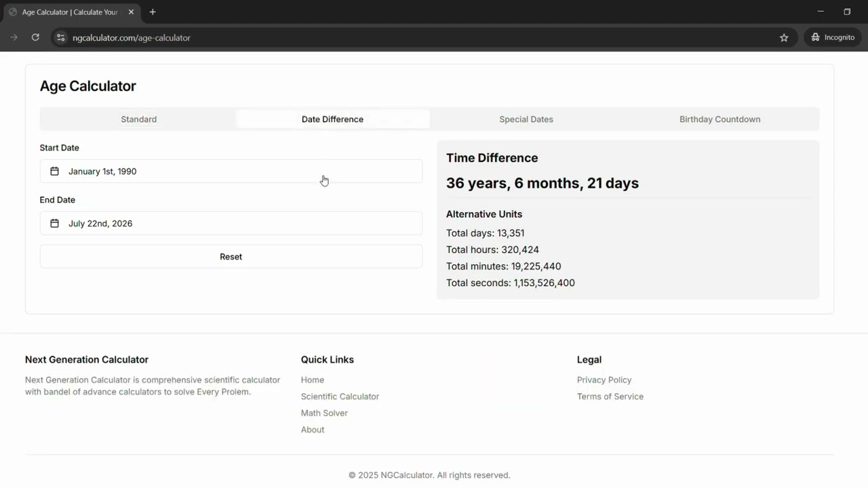
Task: Click the 'Total days: 13,351' value
Action: 485,233
